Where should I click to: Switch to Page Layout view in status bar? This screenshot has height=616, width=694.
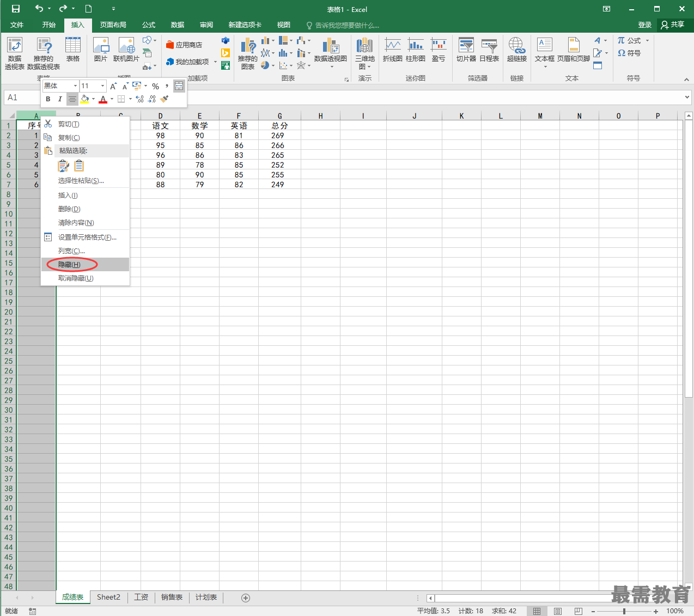(557, 611)
